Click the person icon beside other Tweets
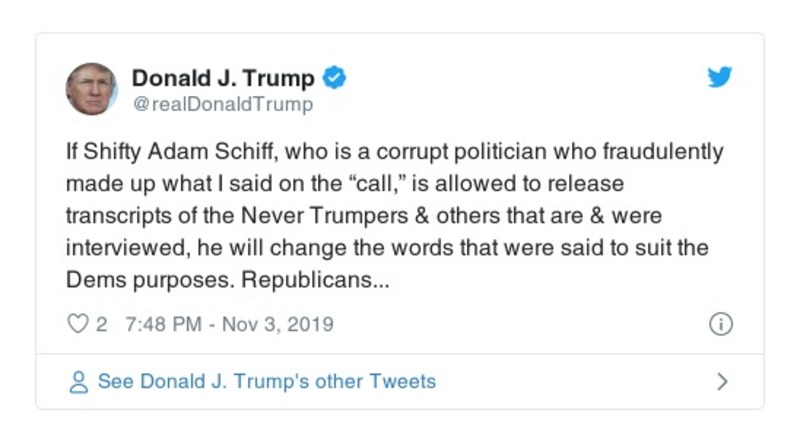This screenshot has height=445, width=800. (x=79, y=382)
